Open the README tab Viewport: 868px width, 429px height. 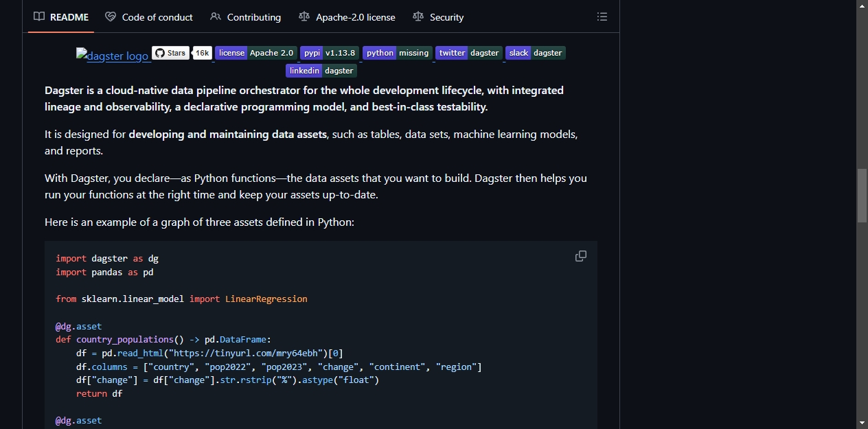point(61,16)
